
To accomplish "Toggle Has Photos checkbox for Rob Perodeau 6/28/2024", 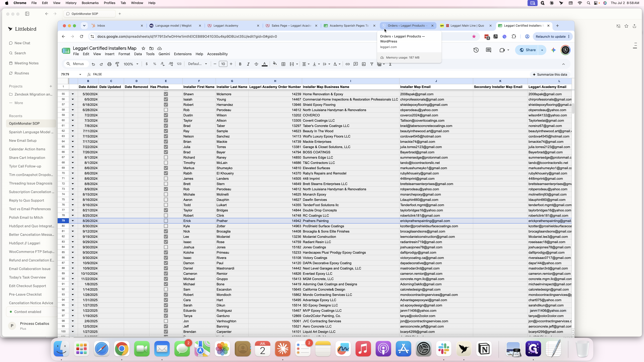I will click(x=166, y=110).
